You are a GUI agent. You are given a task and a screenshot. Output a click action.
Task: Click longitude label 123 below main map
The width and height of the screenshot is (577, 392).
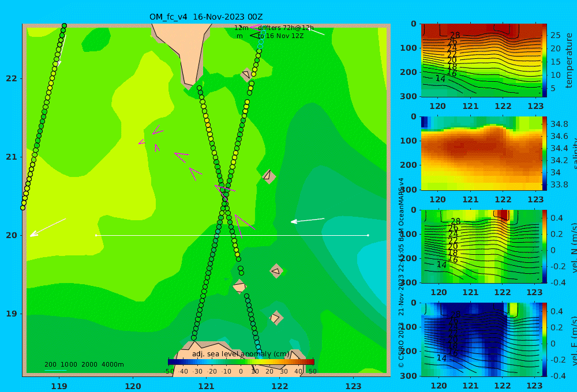tap(353, 386)
